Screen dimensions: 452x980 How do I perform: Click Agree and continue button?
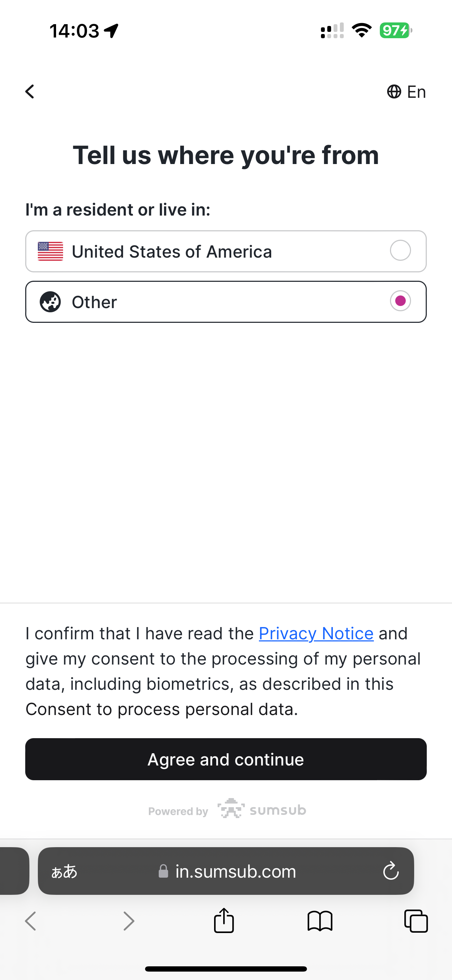coord(226,759)
